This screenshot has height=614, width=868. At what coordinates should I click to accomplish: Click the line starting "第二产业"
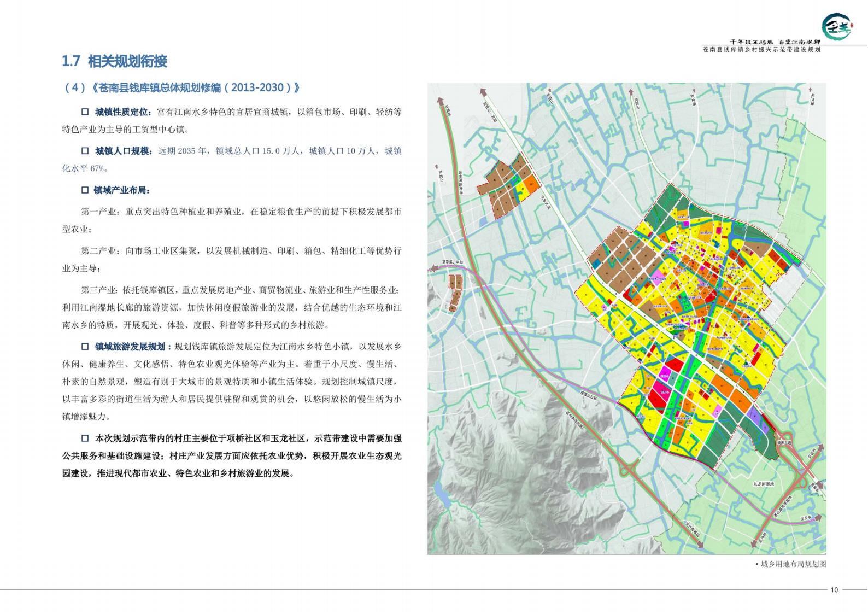[241, 251]
